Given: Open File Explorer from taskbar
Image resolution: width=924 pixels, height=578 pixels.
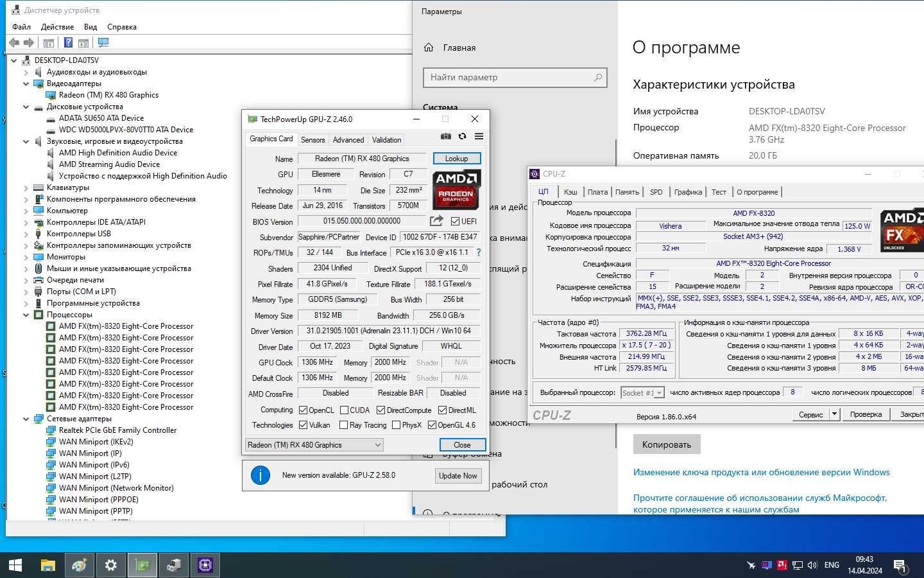Looking at the screenshot, I should click(48, 565).
